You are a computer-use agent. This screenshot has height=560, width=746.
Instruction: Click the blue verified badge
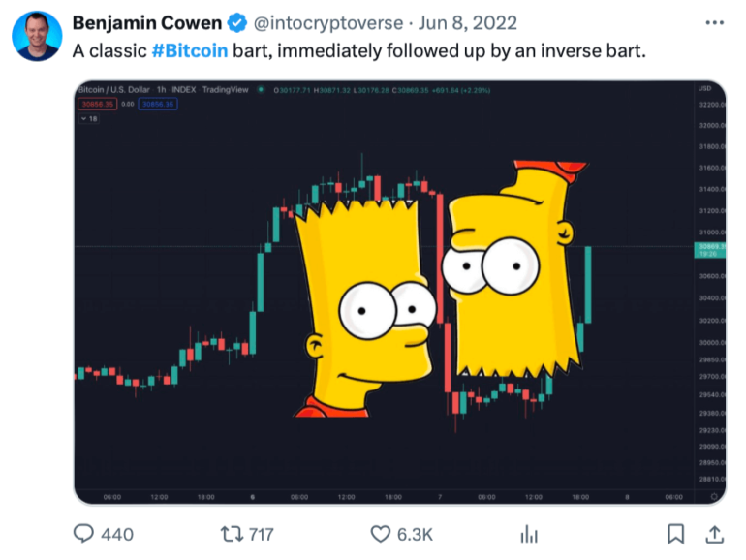(236, 23)
